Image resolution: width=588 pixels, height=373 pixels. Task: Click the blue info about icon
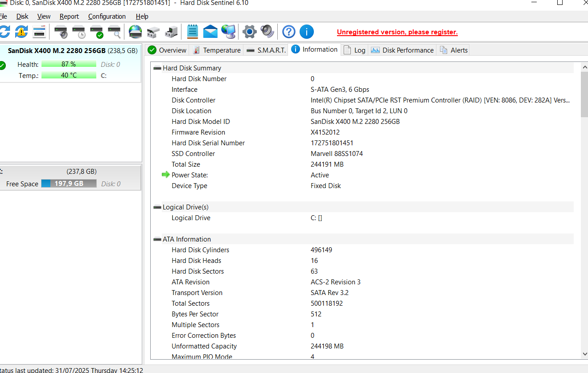click(x=307, y=32)
